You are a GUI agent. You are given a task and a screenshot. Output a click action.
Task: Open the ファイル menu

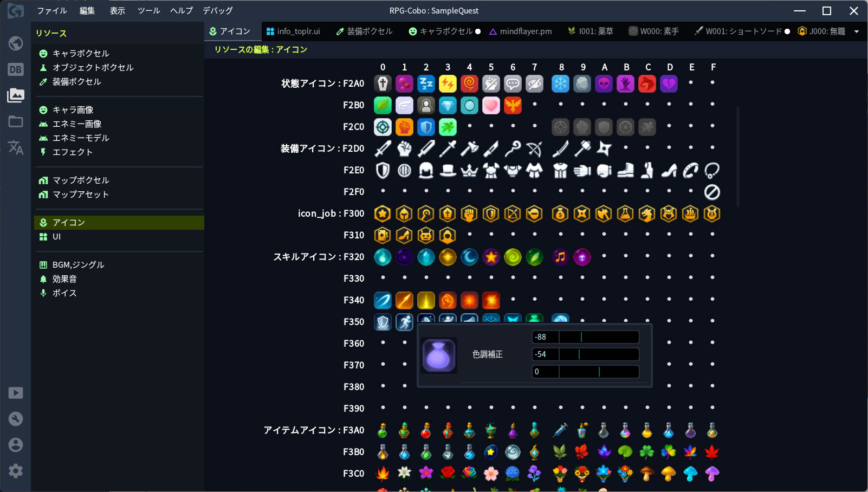[x=51, y=11]
